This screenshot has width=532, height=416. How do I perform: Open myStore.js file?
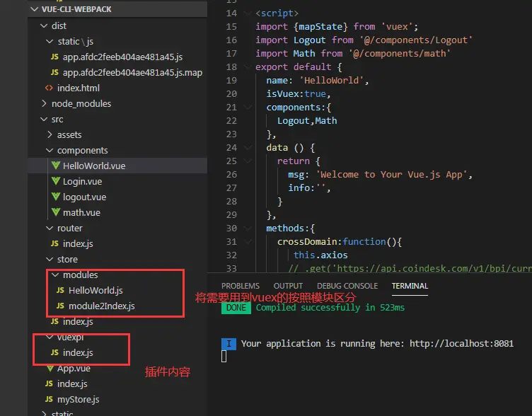[79, 400]
